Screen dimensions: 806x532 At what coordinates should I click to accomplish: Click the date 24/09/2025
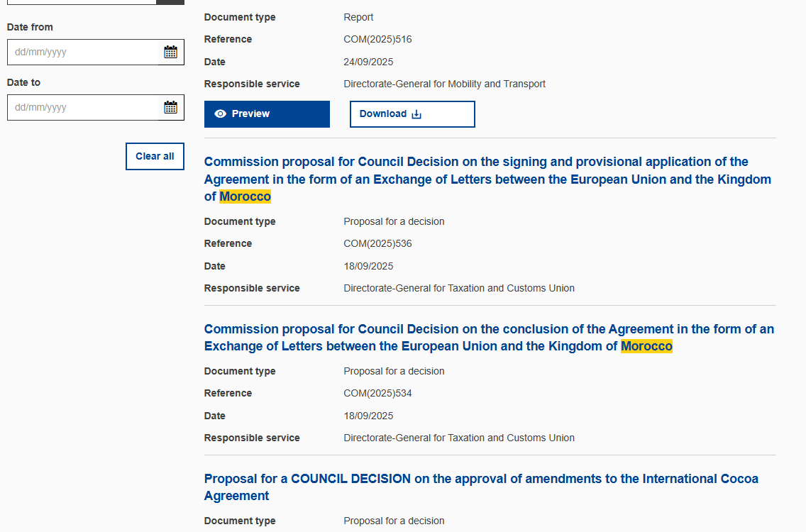pos(368,62)
